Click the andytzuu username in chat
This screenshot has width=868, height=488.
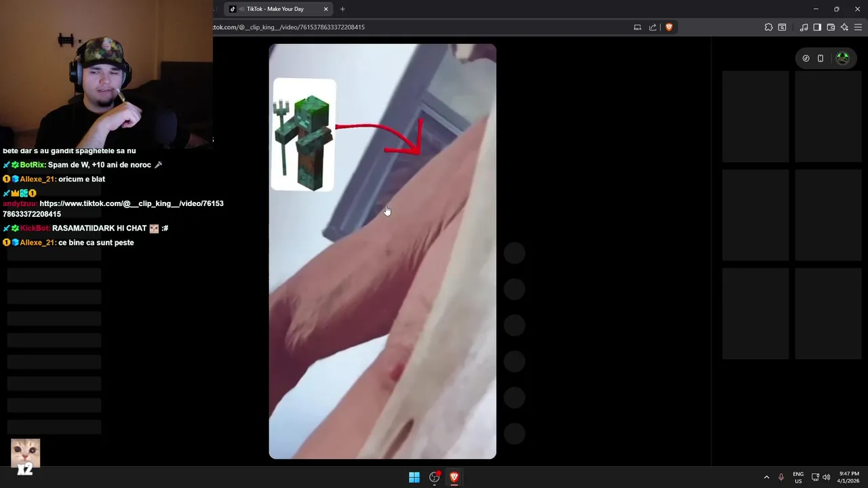(20, 203)
